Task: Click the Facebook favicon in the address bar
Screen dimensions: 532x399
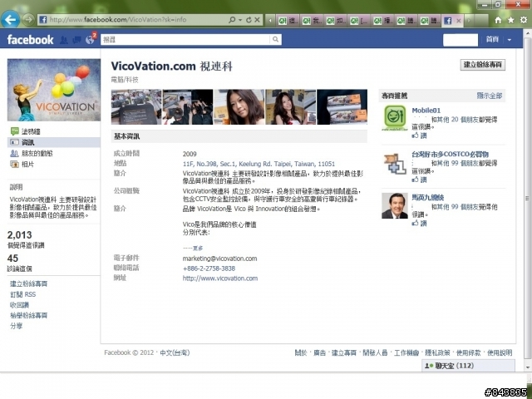Action: click(42, 20)
